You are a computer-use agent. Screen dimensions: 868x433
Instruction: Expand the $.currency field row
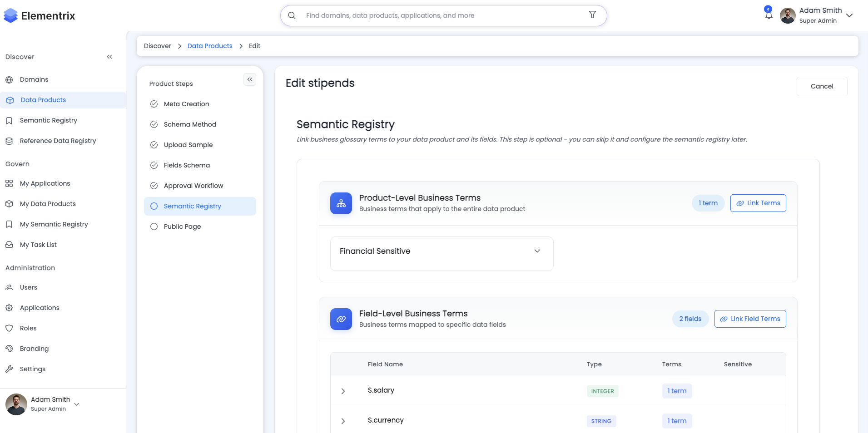343,421
